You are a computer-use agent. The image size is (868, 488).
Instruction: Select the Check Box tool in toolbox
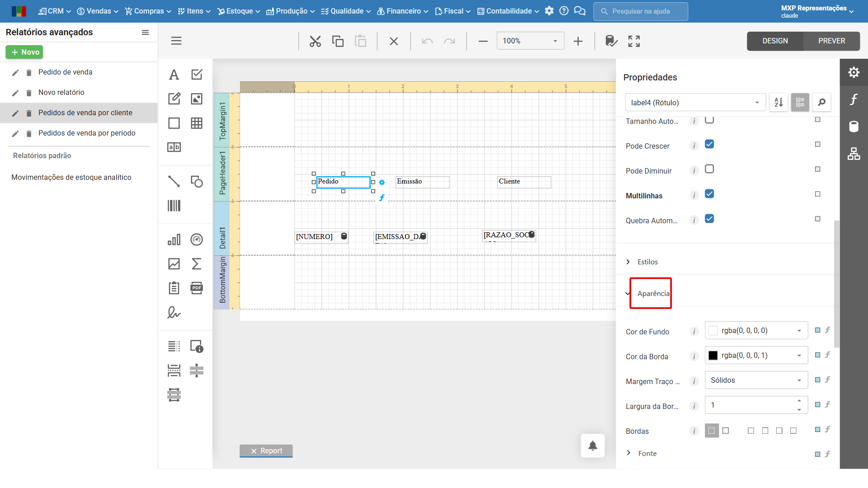click(x=197, y=75)
